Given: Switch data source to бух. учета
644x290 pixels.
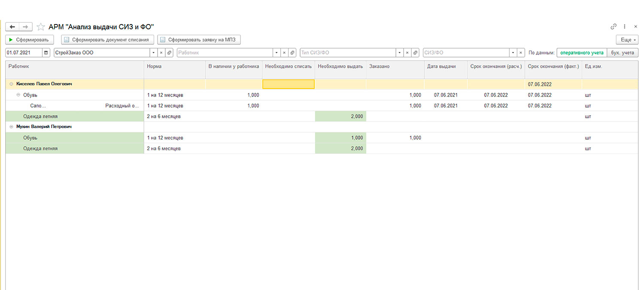Looking at the screenshot, I should click(623, 53).
